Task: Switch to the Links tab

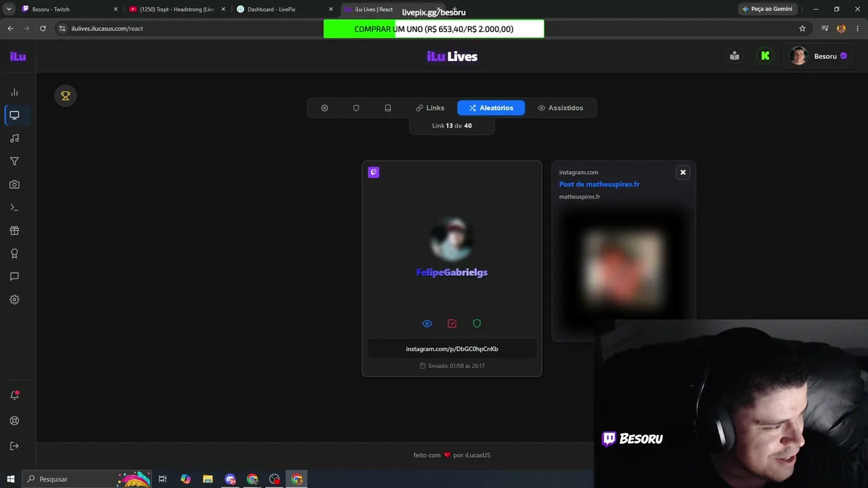Action: (x=430, y=108)
